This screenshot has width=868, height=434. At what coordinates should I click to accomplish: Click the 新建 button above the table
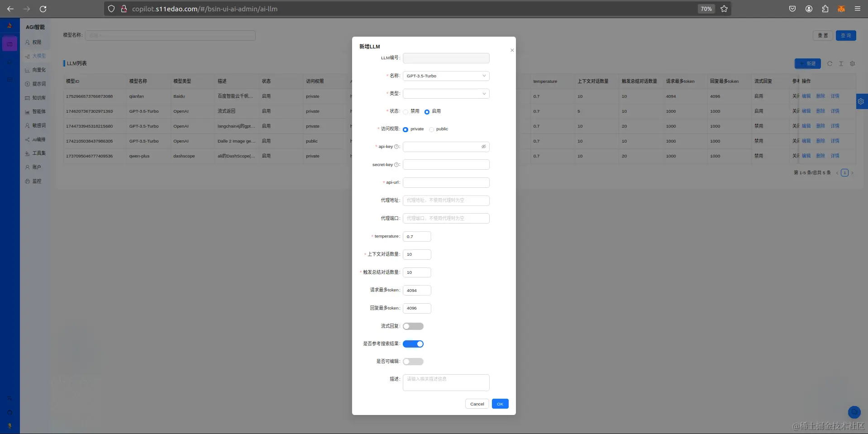coord(808,64)
